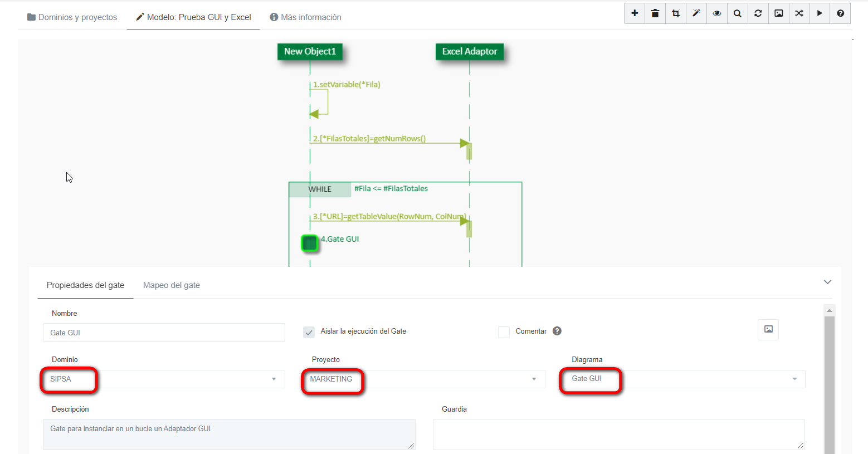868x454 pixels.
Task: Open the Proyecto dropdown showing MARKETING
Action: click(x=423, y=379)
